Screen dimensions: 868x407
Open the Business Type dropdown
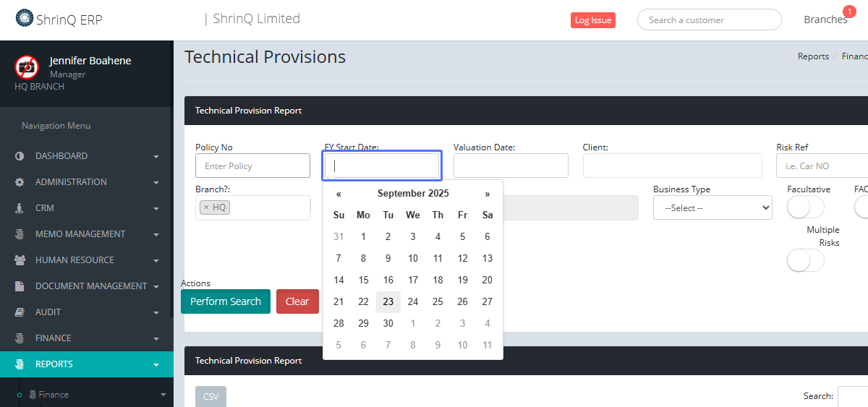click(712, 207)
